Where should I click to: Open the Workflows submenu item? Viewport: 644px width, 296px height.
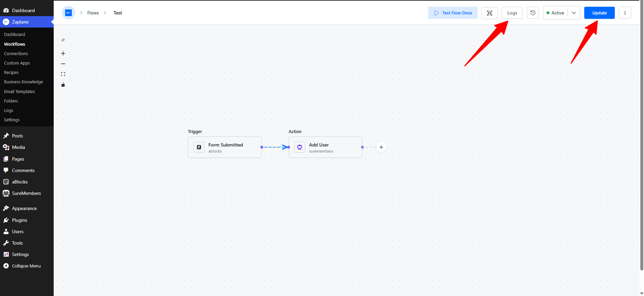14,44
